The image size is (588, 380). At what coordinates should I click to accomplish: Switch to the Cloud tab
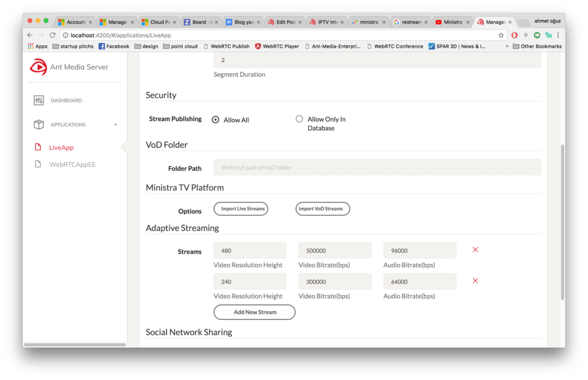pyautogui.click(x=159, y=22)
